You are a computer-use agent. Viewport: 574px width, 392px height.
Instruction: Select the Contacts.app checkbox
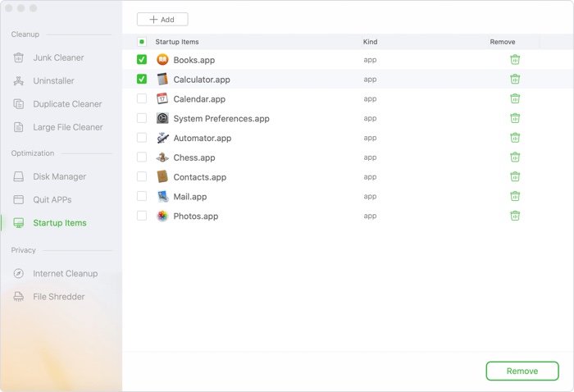(142, 176)
